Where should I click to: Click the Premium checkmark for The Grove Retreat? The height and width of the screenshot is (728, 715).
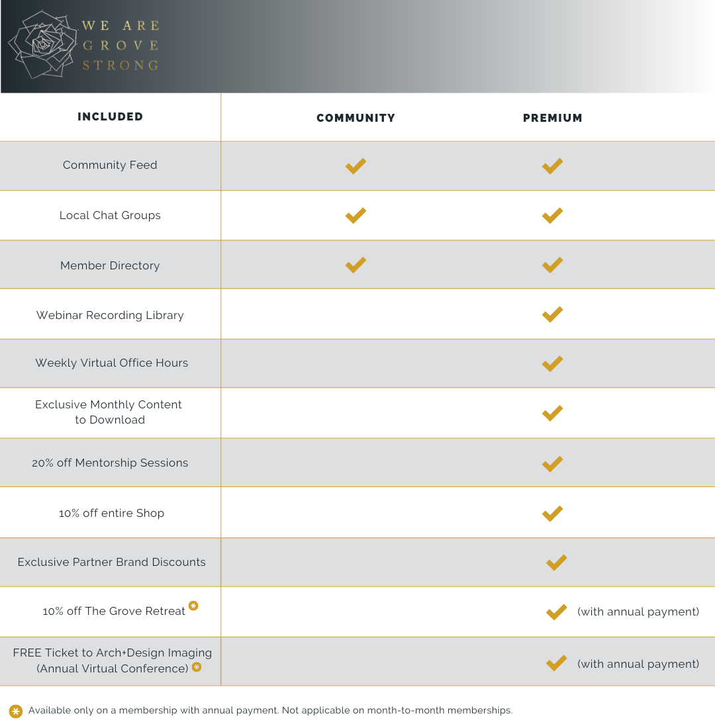click(x=556, y=612)
